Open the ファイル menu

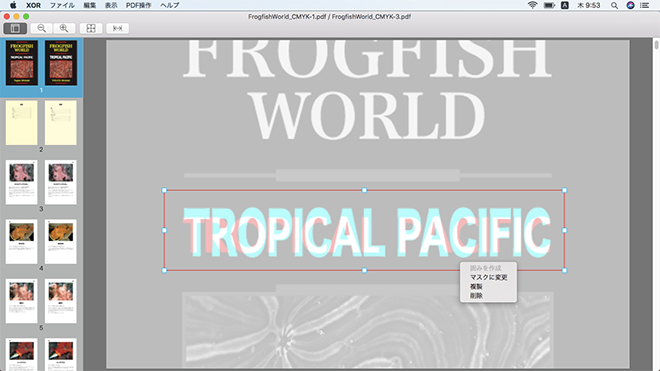[x=62, y=5]
